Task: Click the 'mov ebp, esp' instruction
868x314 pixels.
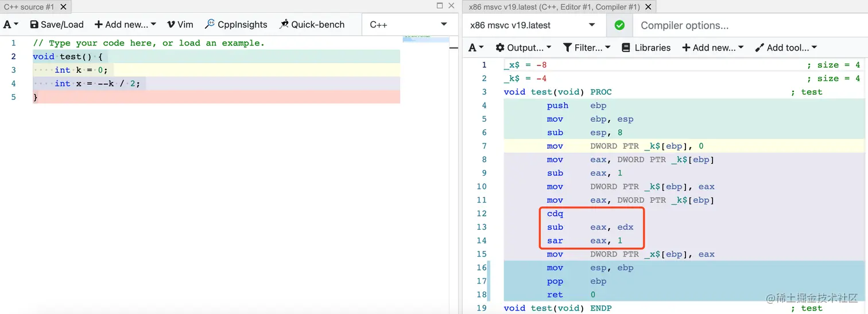Action: (590, 119)
